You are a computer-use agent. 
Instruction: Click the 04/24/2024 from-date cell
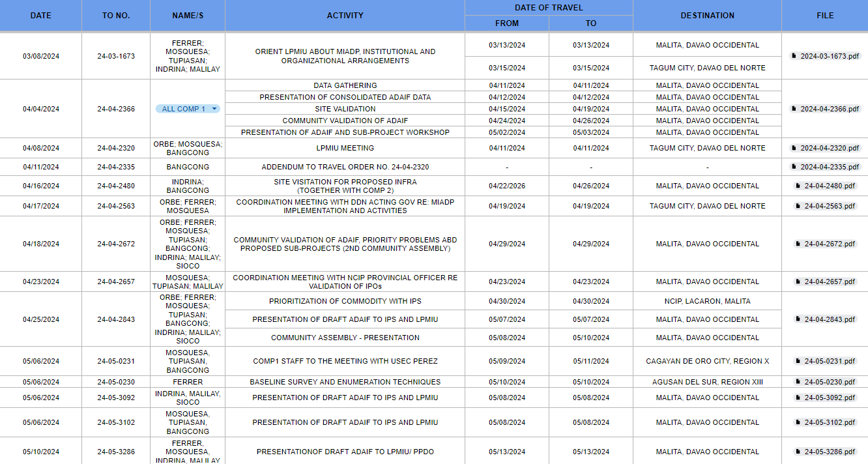(x=507, y=121)
